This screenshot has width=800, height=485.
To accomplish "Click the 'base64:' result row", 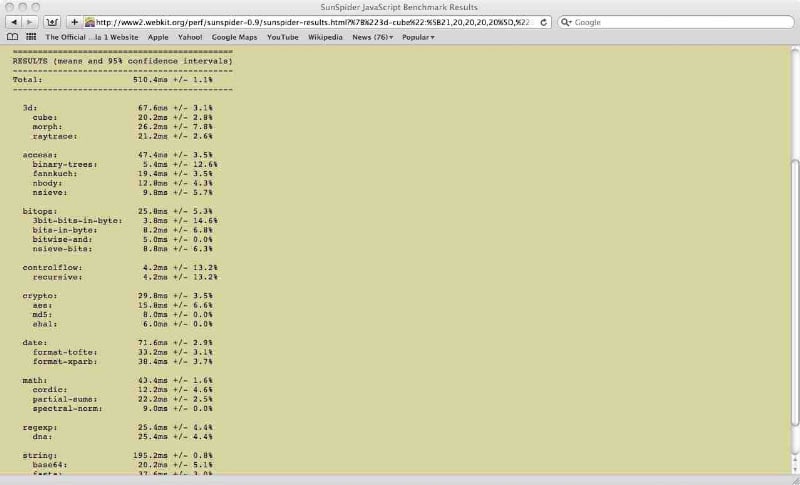I will (x=122, y=466).
